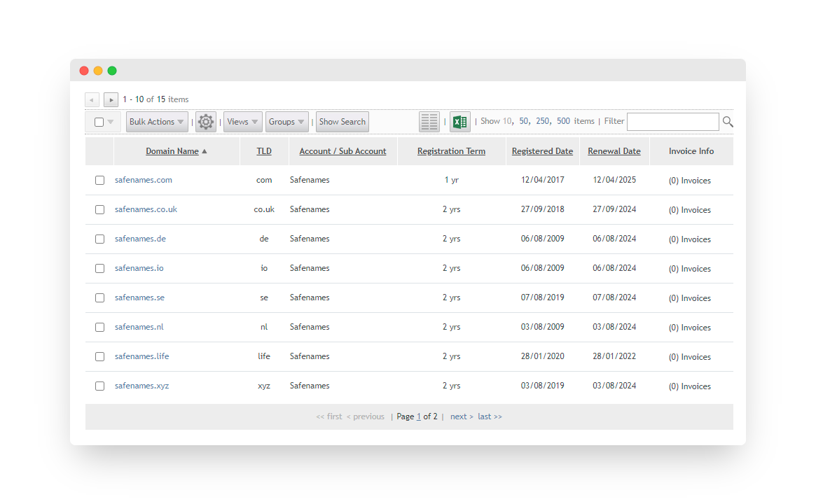Click the co.uk TLD cell
Viewport: 816px width, 504px height.
pyautogui.click(x=264, y=209)
